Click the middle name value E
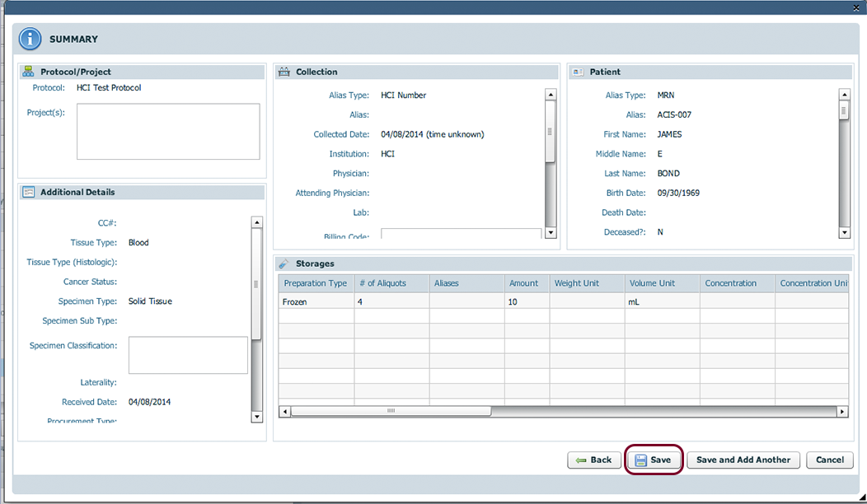Screen dimensions: 867x504 click(659, 154)
